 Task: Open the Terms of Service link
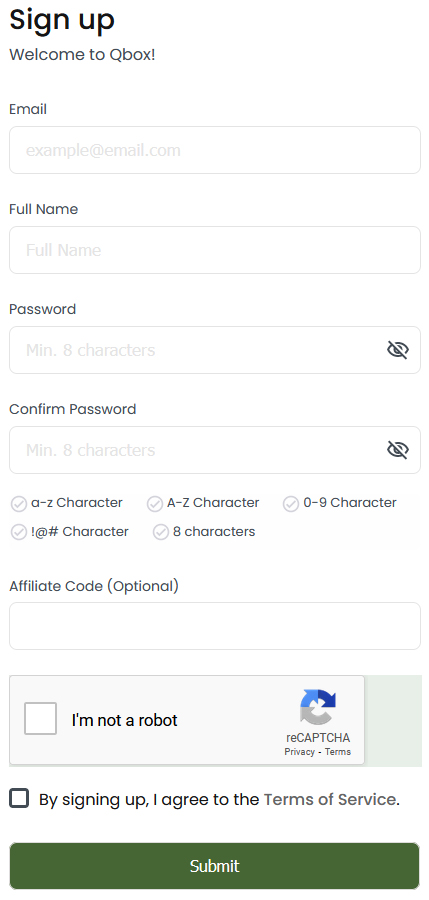330,800
